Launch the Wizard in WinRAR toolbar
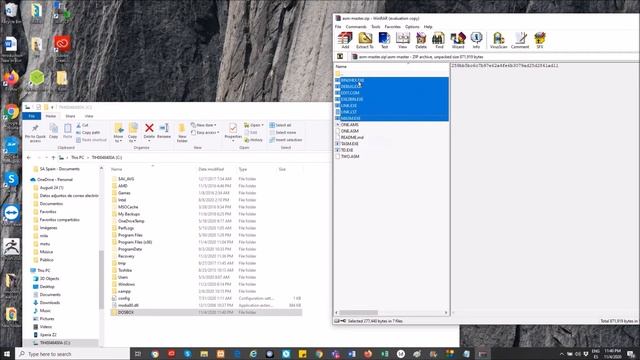Image resolution: width=640 pixels, height=360 pixels. (458, 40)
